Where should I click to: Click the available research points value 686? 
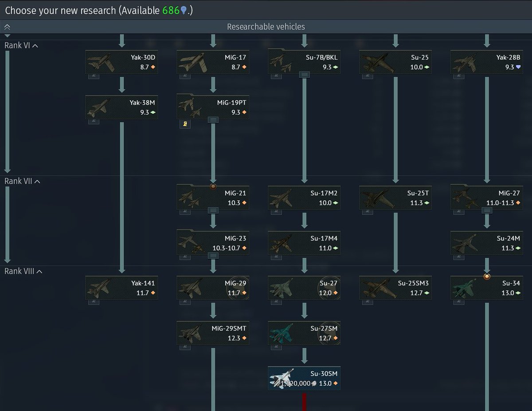171,11
